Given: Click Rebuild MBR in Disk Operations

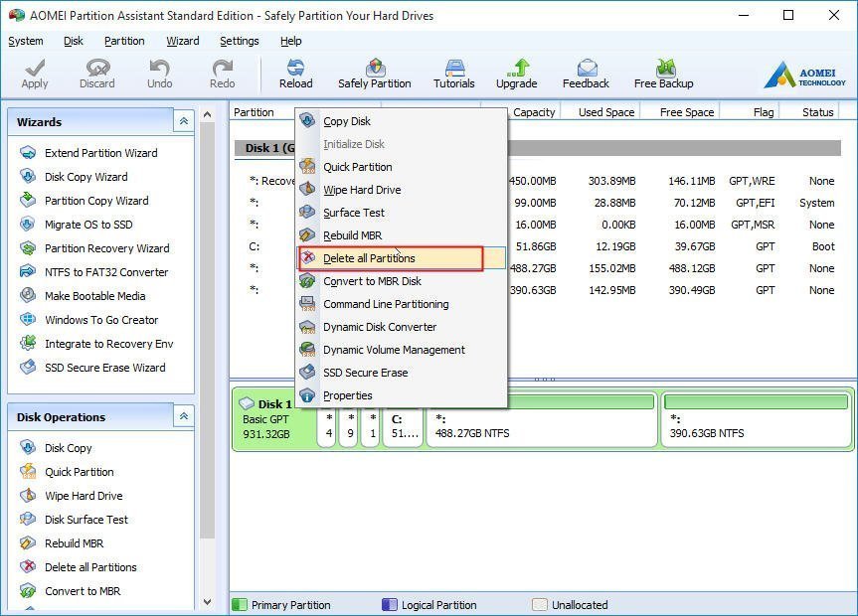Looking at the screenshot, I should point(62,543).
